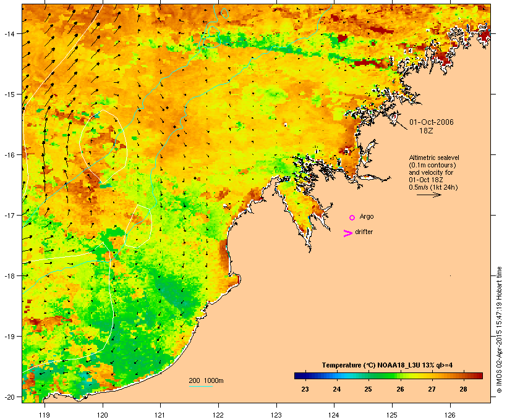Click the Argo legend label
The width and height of the screenshot is (507, 420).
tap(367, 216)
